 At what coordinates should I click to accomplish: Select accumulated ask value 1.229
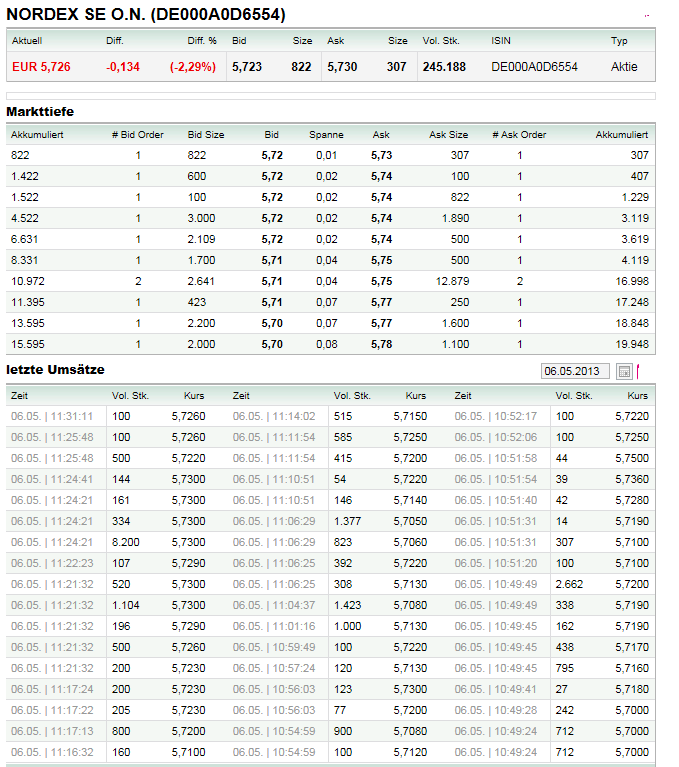[635, 197]
